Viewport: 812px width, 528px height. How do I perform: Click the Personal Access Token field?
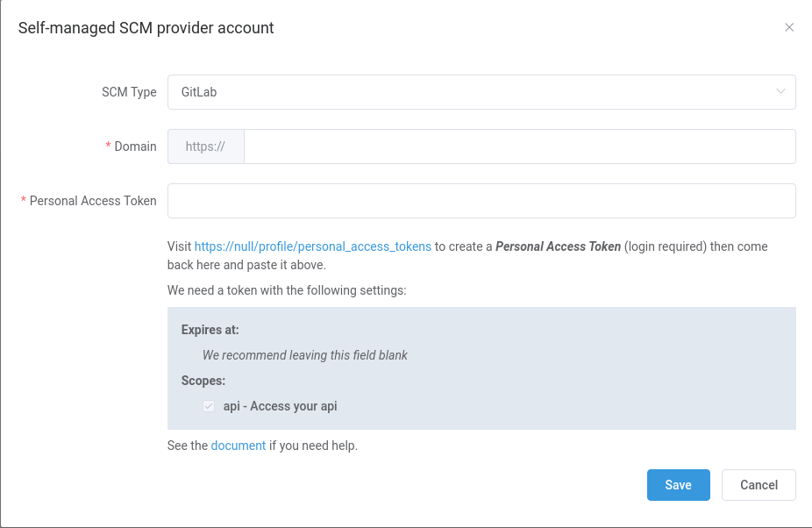coord(481,201)
